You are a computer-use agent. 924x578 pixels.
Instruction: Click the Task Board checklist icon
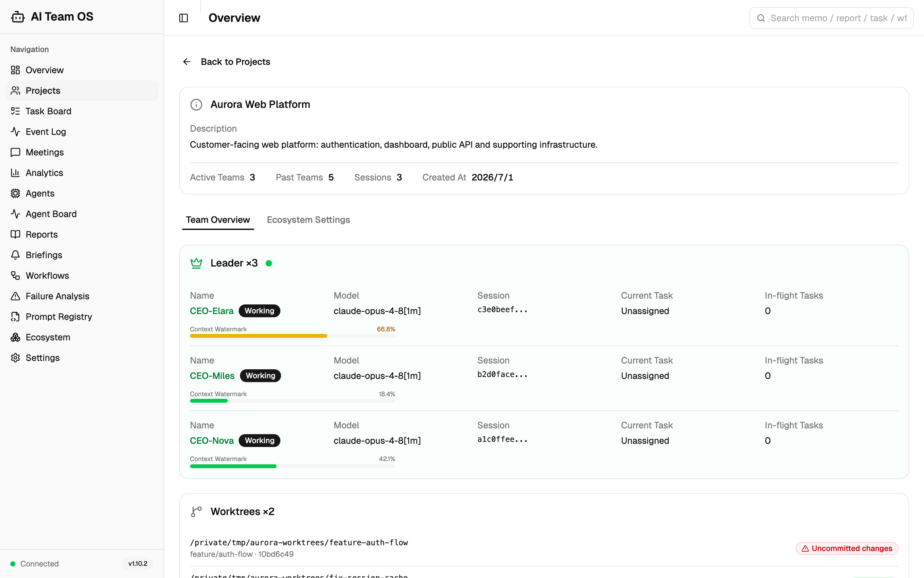point(15,111)
